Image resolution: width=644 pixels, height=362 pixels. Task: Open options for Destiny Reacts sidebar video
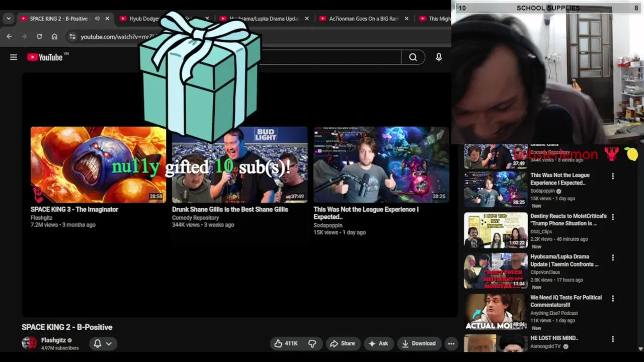pyautogui.click(x=613, y=217)
